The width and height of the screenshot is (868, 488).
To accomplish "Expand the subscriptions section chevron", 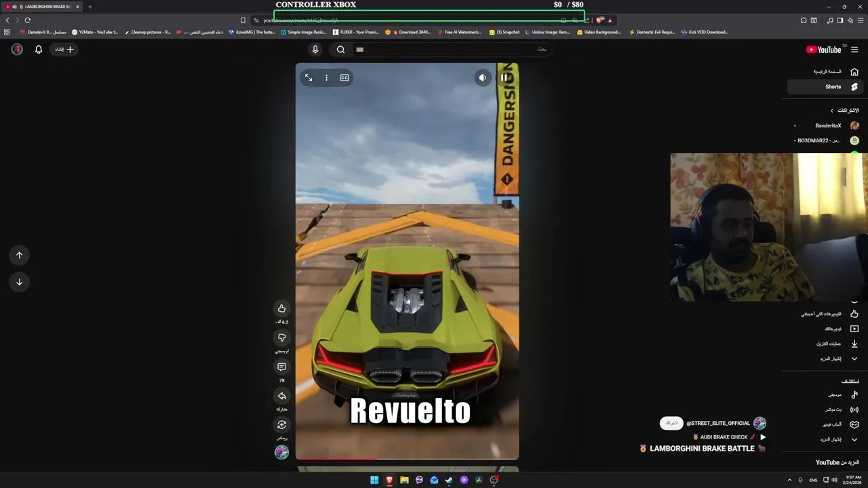I will pos(832,110).
